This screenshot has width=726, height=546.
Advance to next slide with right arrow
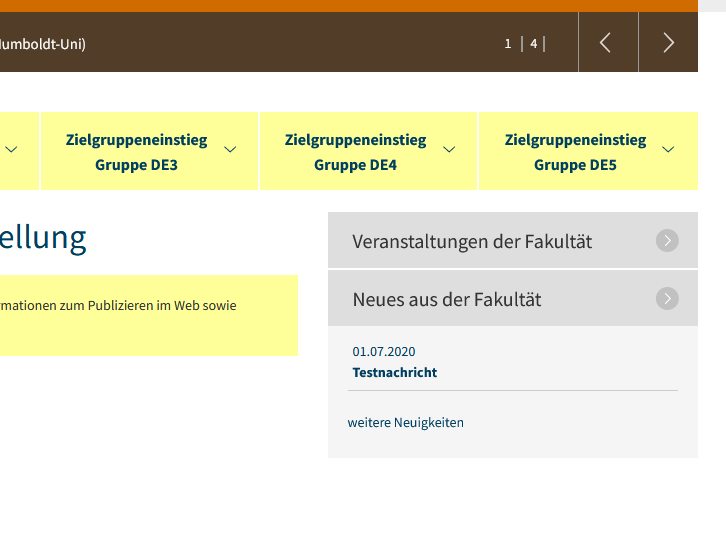tap(668, 42)
